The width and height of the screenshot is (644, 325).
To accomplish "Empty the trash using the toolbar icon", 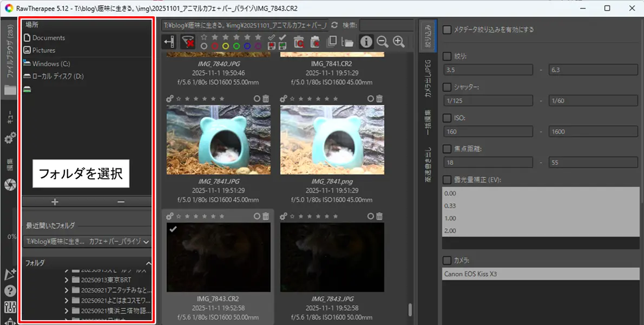I will coord(316,41).
